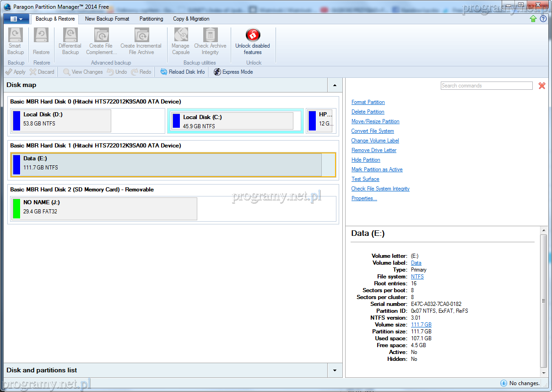Click the Format Partition link

tap(368, 102)
